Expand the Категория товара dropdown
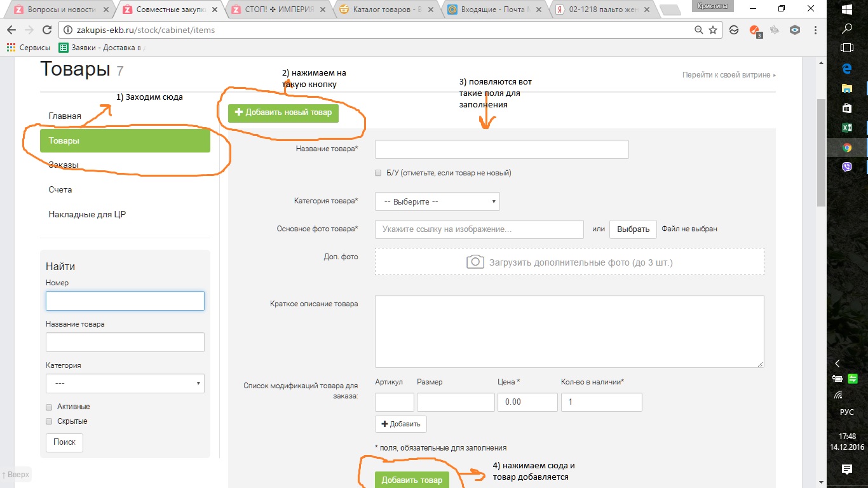 click(x=437, y=201)
